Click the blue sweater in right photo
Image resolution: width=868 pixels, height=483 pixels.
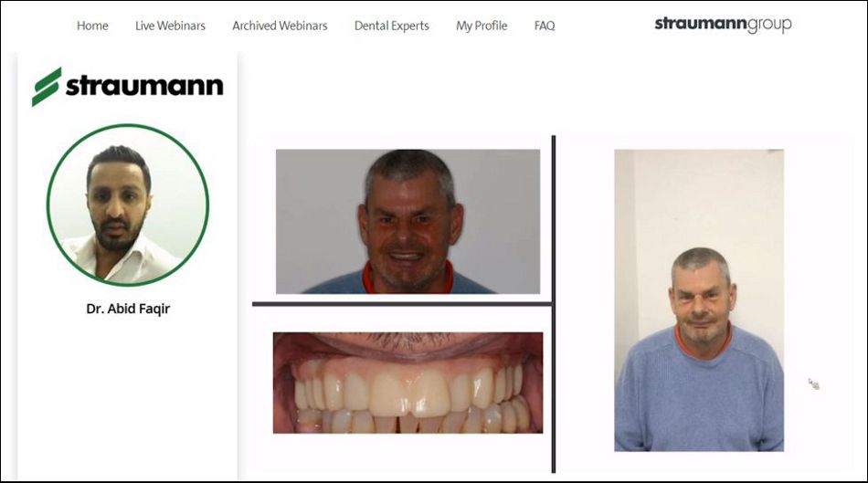[x=699, y=398]
